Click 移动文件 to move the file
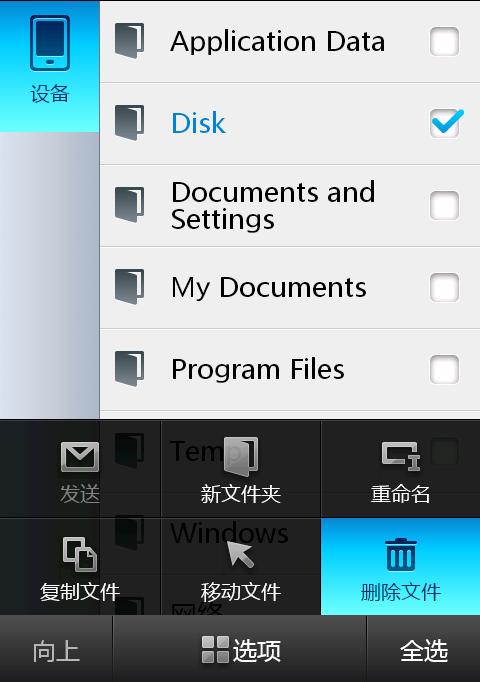Screen dimensions: 480x682 click(x=240, y=567)
